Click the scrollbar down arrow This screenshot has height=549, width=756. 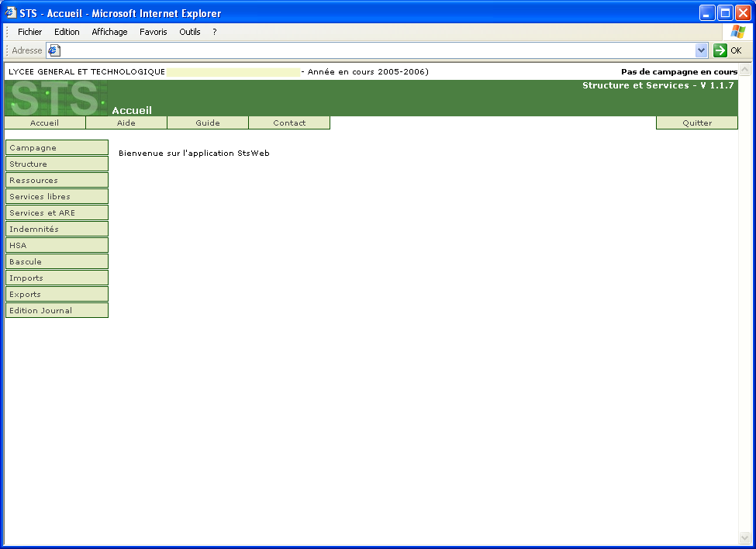pyautogui.click(x=745, y=537)
